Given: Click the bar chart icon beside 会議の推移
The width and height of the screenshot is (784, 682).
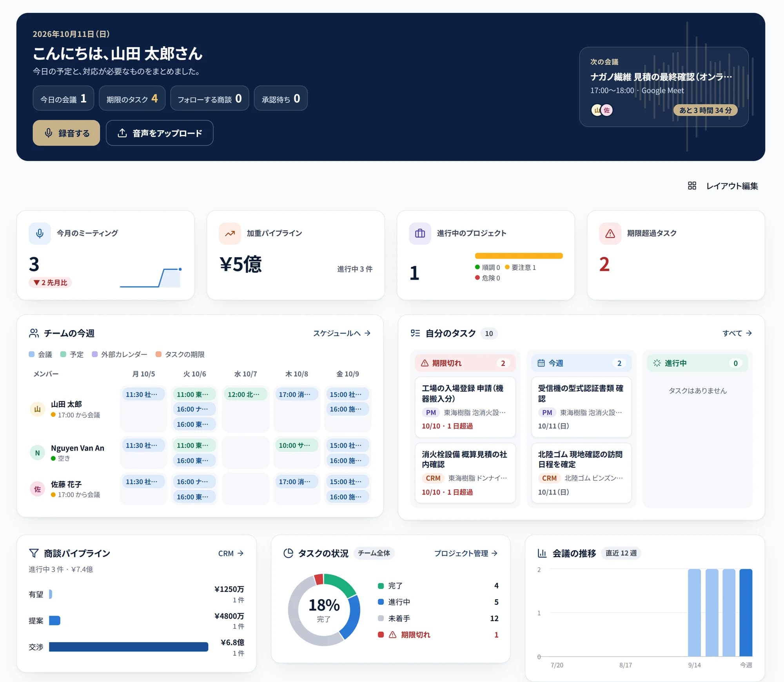Looking at the screenshot, I should click(542, 553).
